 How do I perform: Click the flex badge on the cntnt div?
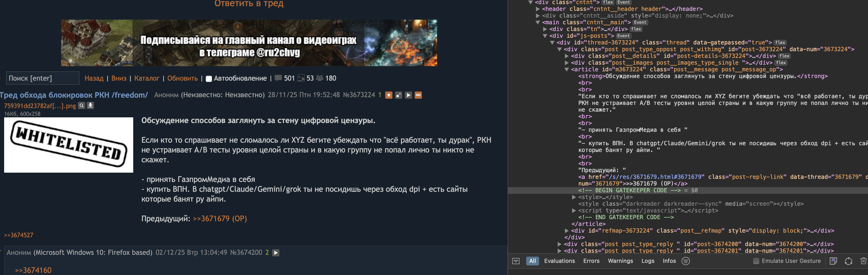tap(608, 2)
